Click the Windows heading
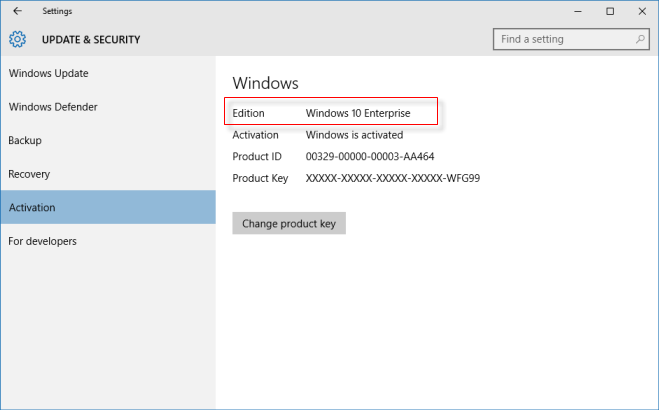The width and height of the screenshot is (659, 410). [x=266, y=83]
